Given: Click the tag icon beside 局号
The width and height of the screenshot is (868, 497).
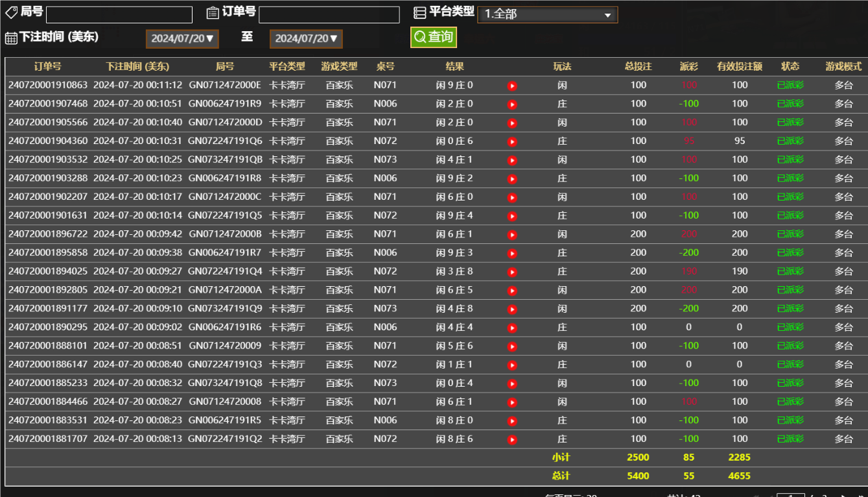Looking at the screenshot, I should pos(11,13).
